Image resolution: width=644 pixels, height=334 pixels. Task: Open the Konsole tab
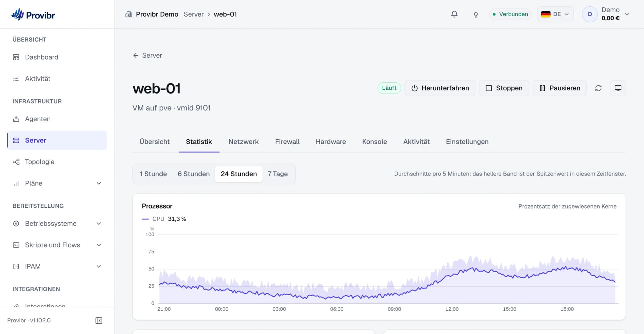click(375, 142)
